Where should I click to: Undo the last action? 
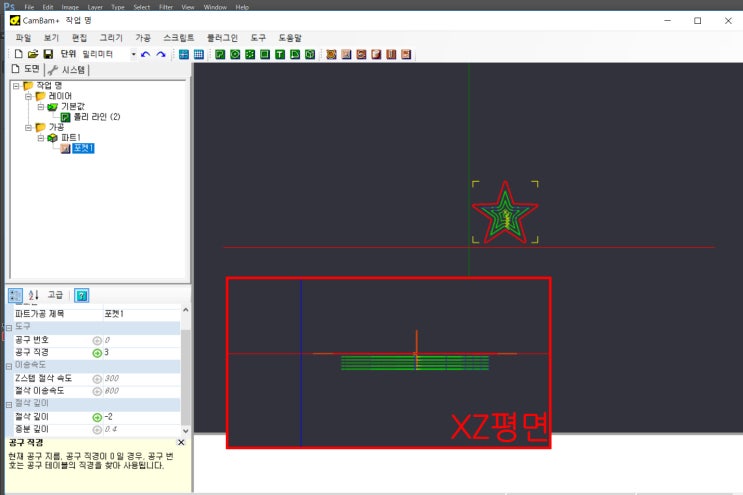tap(145, 54)
